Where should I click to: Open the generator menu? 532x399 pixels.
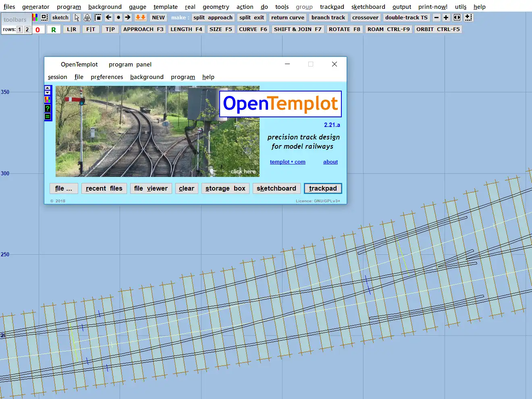click(x=36, y=7)
